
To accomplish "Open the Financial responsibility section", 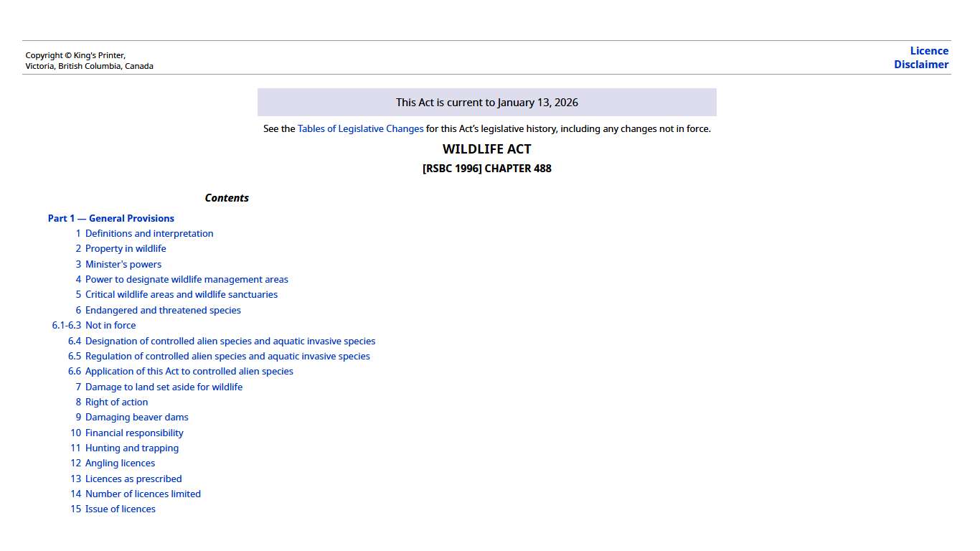I will 134,433.
